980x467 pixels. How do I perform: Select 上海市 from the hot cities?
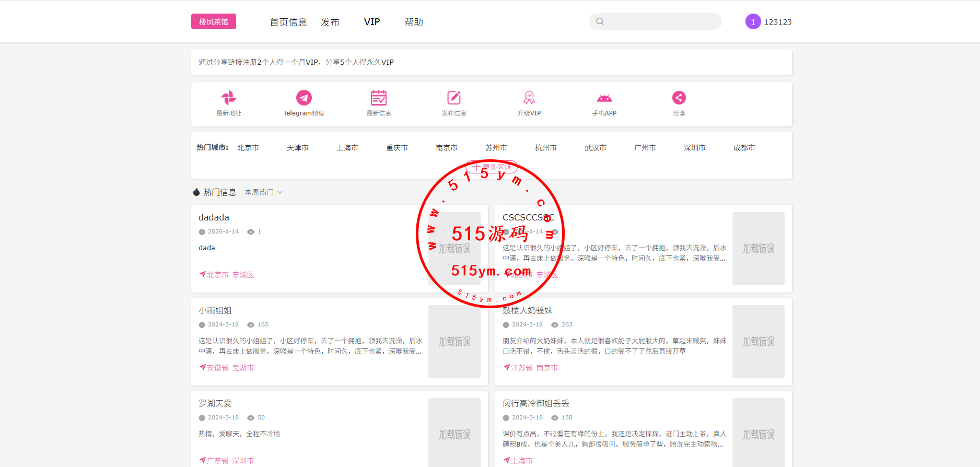tap(347, 148)
